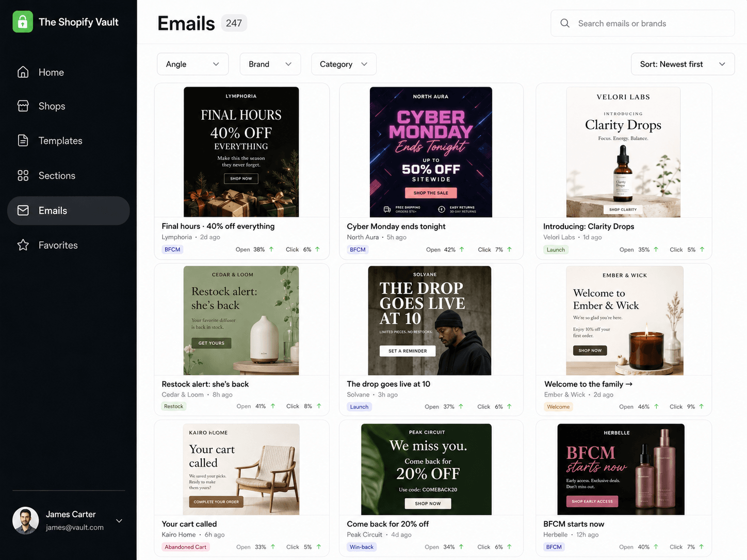Click the search magnifier icon
Viewport: 747px width, 560px height.
[565, 23]
